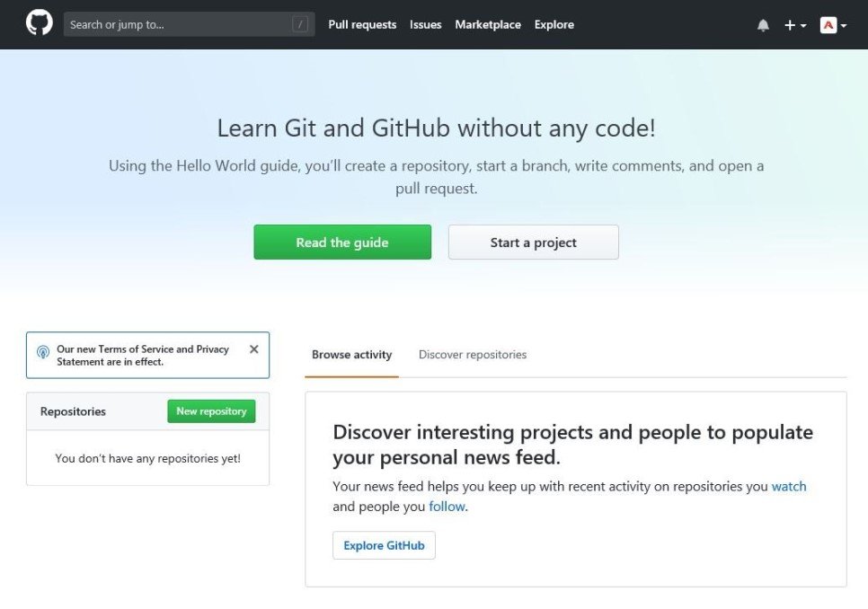Open Pull requests in header

click(x=362, y=25)
